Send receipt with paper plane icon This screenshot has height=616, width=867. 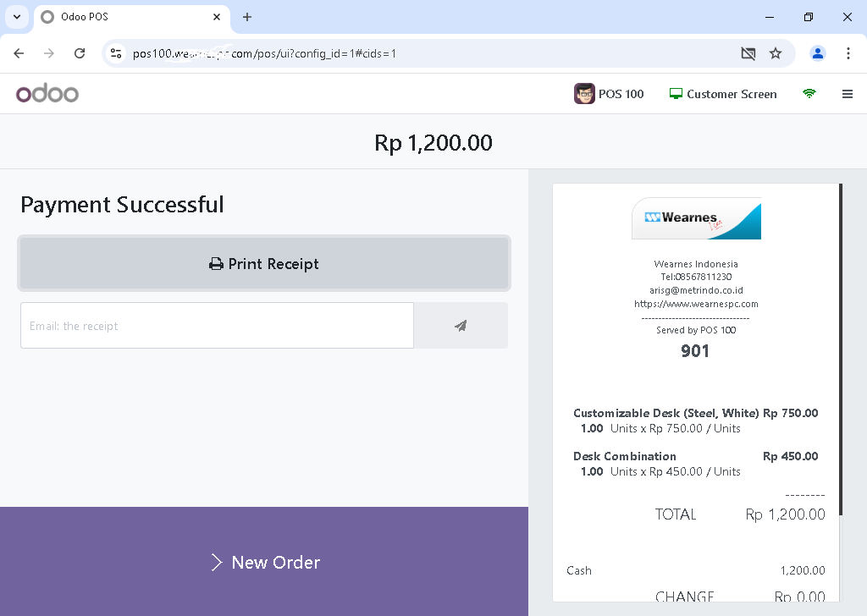point(461,326)
